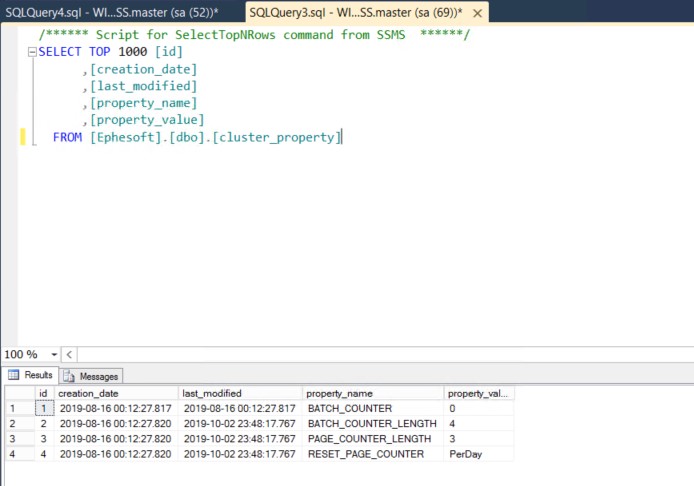
Task: Click property value 3 of PAGE_COUNTER_LENGTH
Action: [479, 439]
